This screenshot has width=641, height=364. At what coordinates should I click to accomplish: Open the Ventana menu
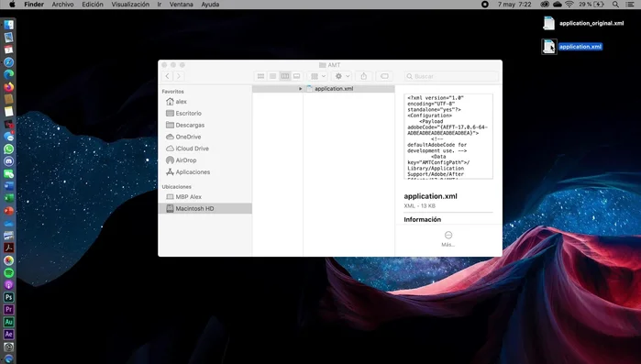(x=181, y=5)
